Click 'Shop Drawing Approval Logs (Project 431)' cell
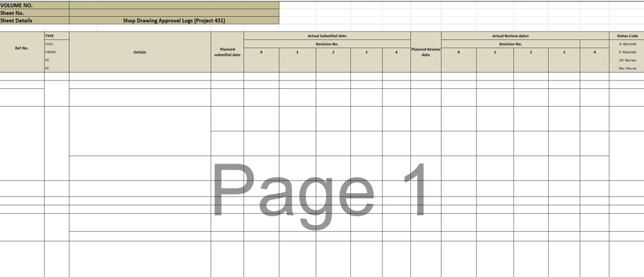This screenshot has width=644, height=277. point(174,21)
